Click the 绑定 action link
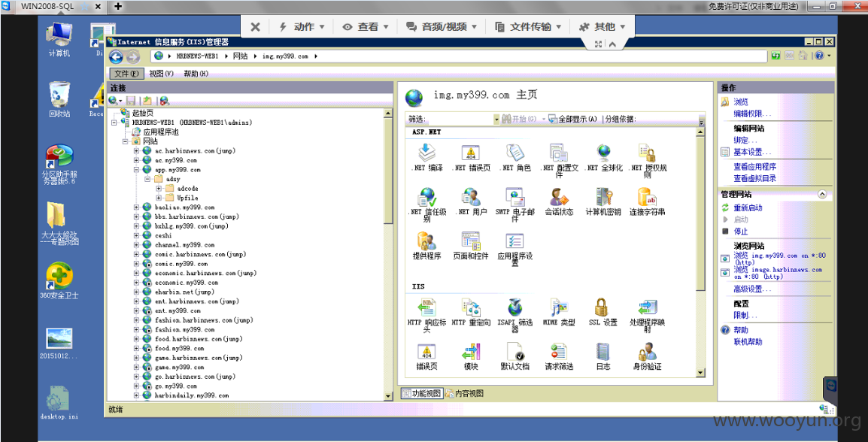The height and width of the screenshot is (442, 868). click(x=745, y=140)
